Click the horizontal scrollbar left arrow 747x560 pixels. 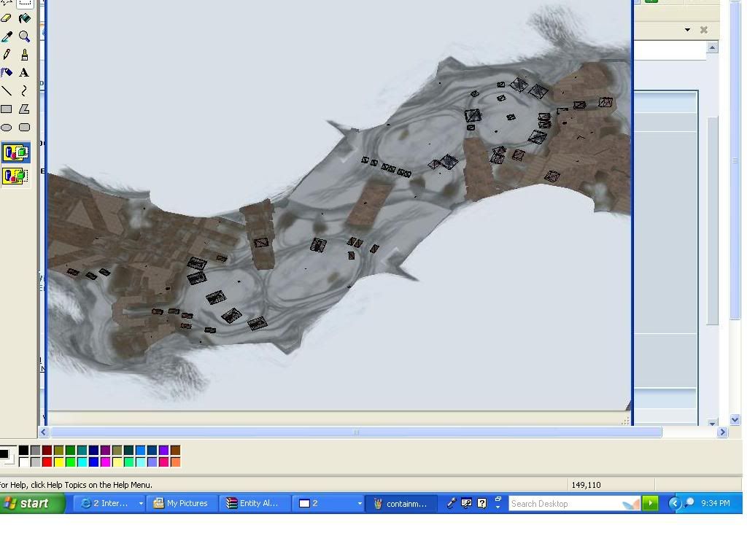[43, 432]
